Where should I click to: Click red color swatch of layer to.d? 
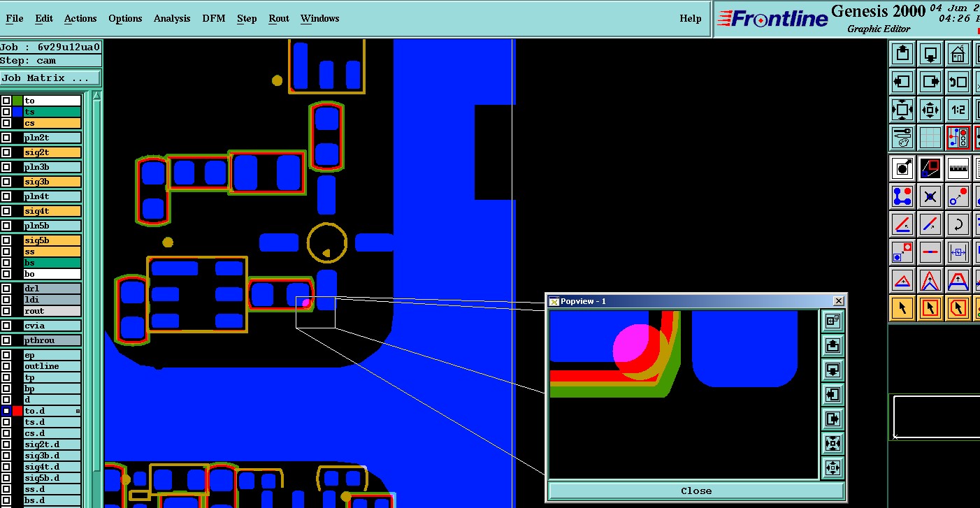pyautogui.click(x=17, y=411)
